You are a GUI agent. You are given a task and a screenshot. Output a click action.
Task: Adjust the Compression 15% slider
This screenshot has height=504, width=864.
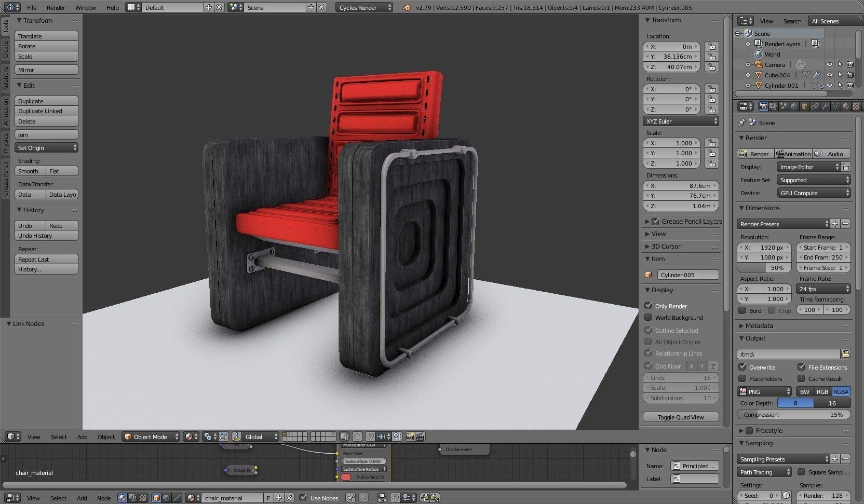point(793,414)
